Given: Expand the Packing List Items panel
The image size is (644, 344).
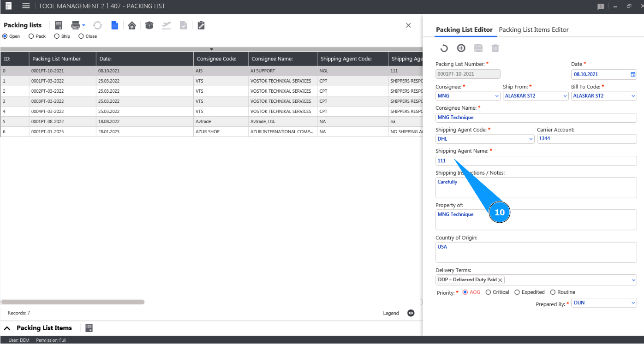Looking at the screenshot, I should 7,328.
